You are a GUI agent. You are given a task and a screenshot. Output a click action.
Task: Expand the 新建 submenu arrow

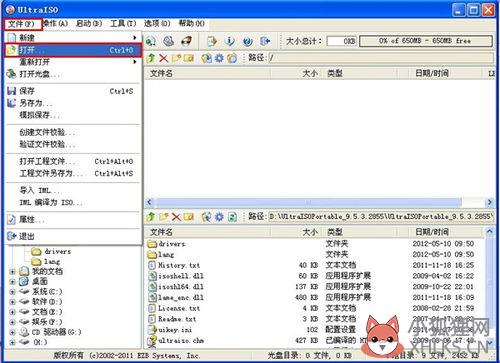coord(135,38)
